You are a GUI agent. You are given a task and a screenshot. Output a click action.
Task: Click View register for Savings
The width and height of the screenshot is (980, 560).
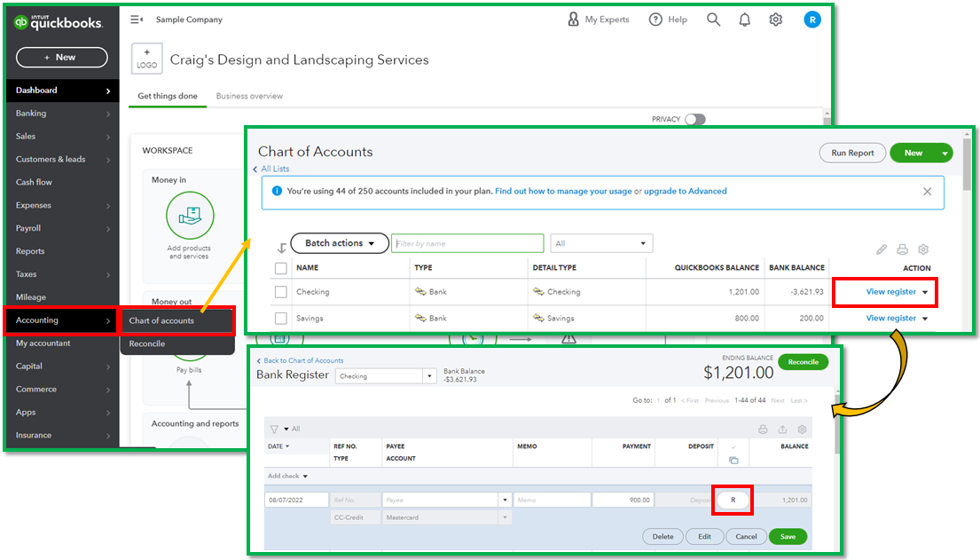point(890,318)
